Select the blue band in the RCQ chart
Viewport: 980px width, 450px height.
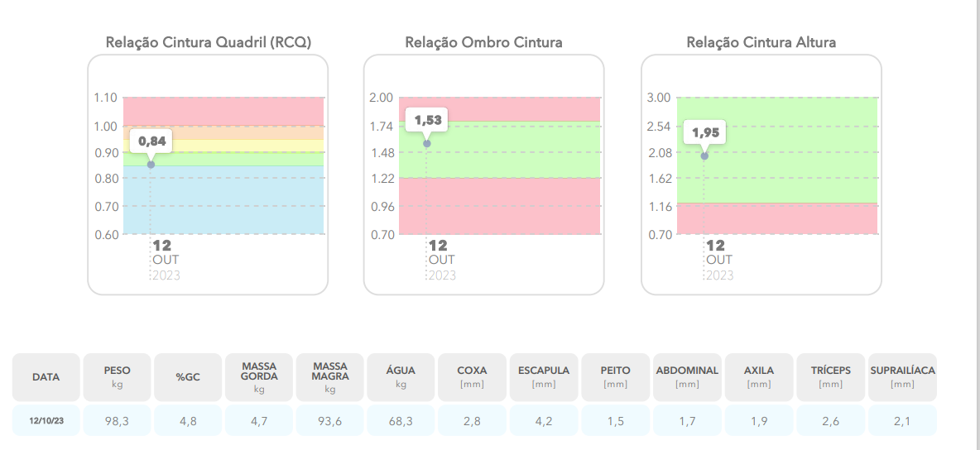pyautogui.click(x=223, y=200)
